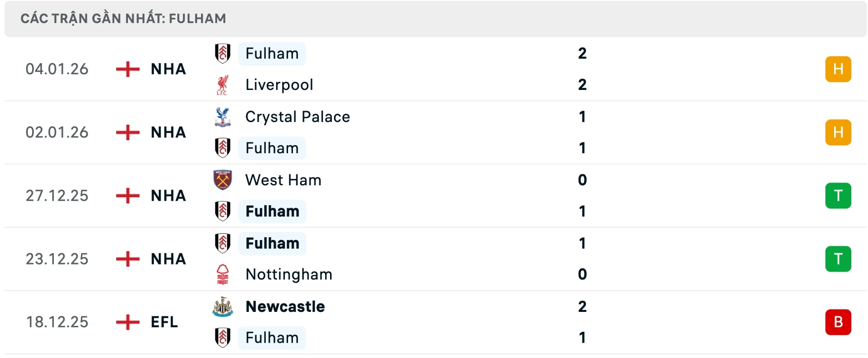
Task: Select the Liverpool club badge
Action: coord(222,85)
